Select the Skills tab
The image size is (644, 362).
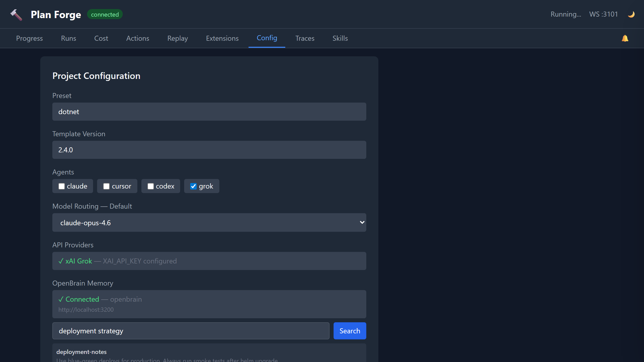click(340, 38)
